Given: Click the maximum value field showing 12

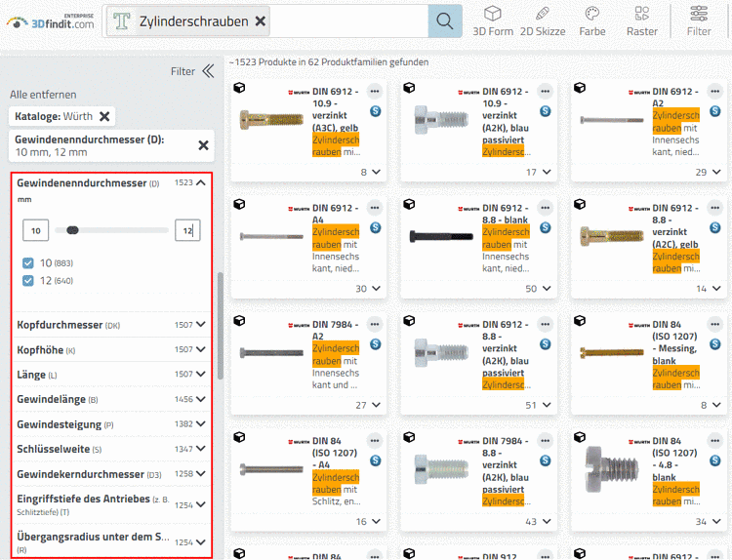Looking at the screenshot, I should point(187,230).
